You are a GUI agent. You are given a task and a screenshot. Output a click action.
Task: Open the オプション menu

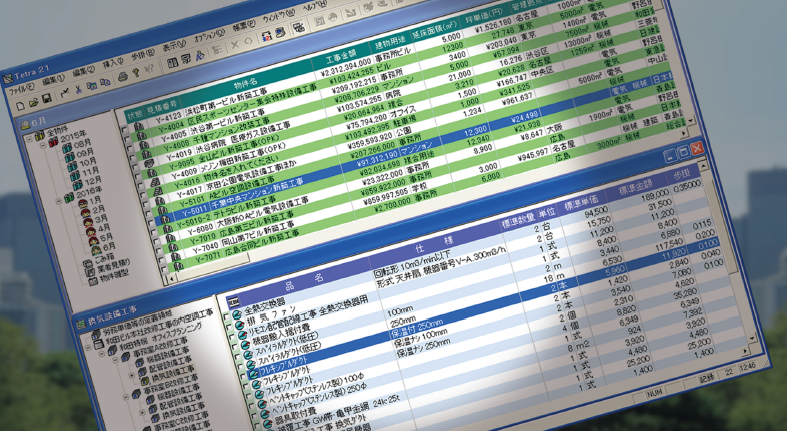[x=209, y=35]
